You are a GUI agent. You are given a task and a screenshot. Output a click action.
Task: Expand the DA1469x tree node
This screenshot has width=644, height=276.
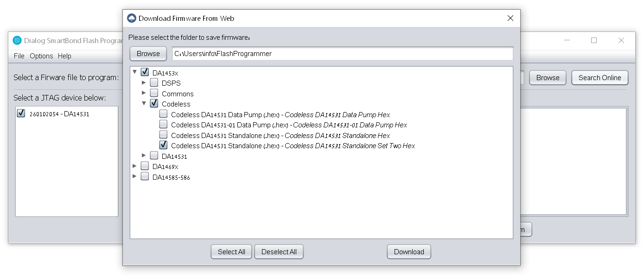[135, 166]
